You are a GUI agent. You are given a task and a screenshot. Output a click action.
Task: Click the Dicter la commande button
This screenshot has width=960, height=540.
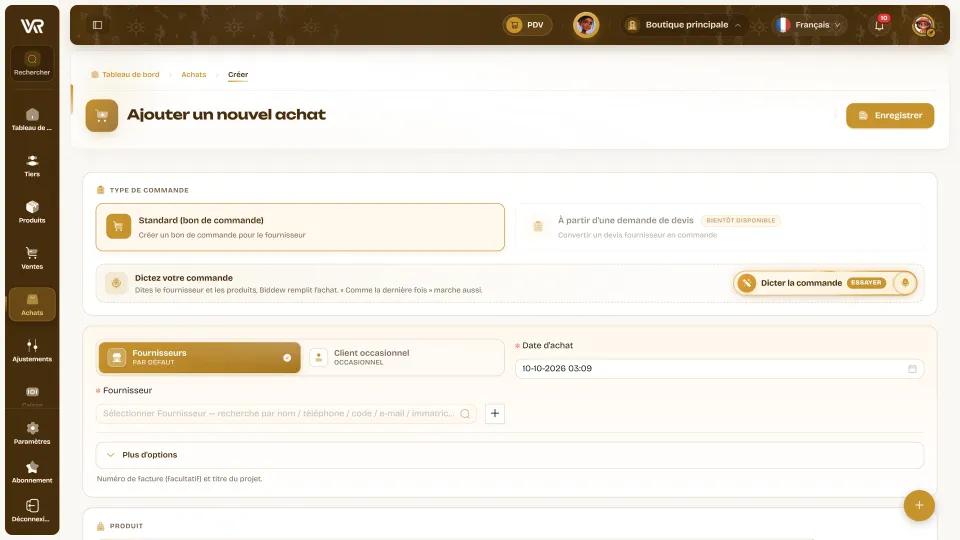click(824, 283)
